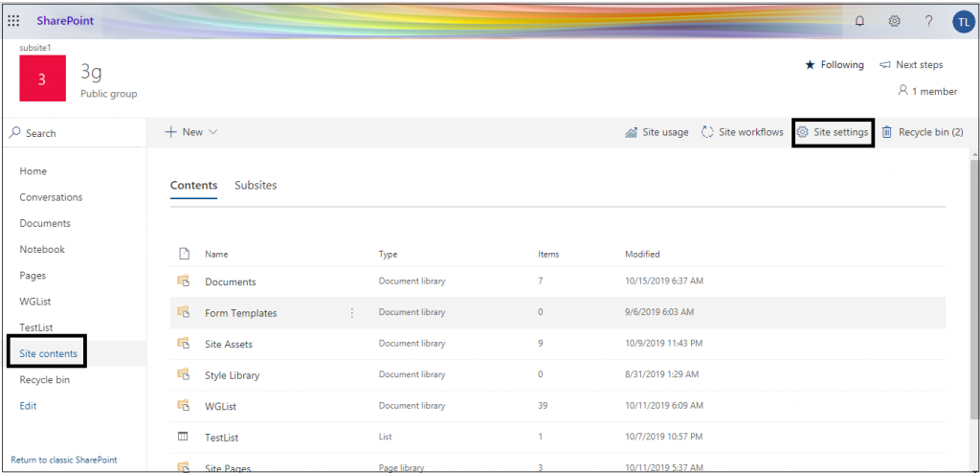The height and width of the screenshot is (473, 980).
Task: Click the Documents library row icon
Action: click(183, 282)
